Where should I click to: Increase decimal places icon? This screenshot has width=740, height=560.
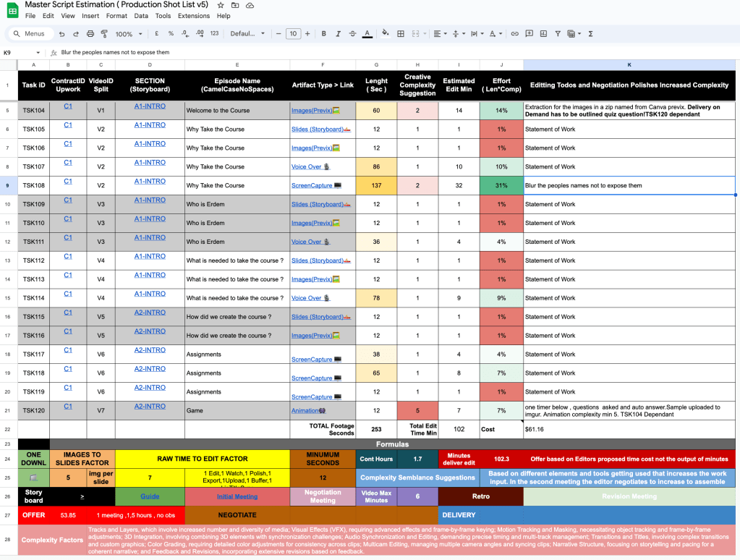click(200, 33)
